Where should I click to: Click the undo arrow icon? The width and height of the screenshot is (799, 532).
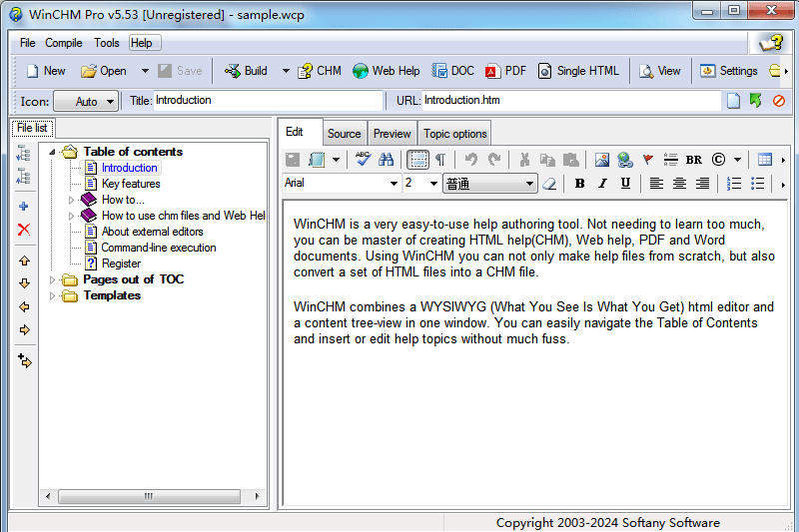[x=471, y=160]
